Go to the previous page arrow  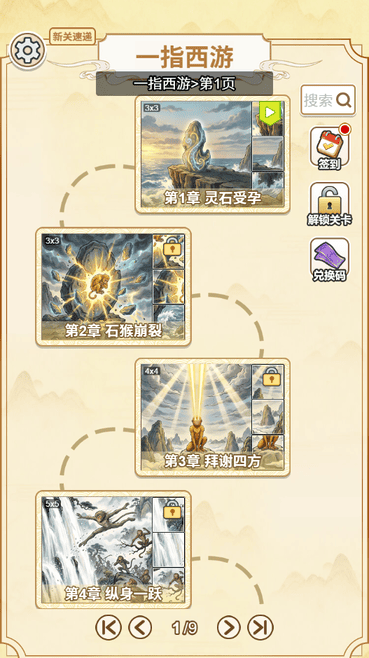(140, 628)
